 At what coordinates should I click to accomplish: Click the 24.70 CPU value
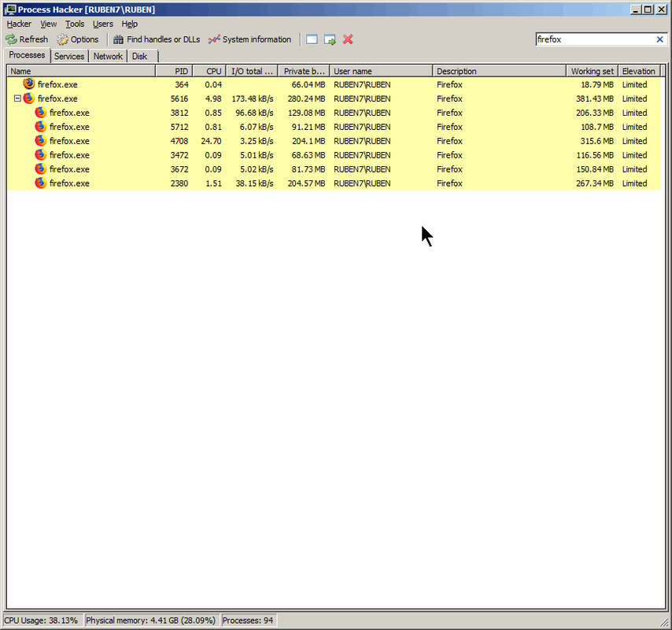[x=212, y=141]
